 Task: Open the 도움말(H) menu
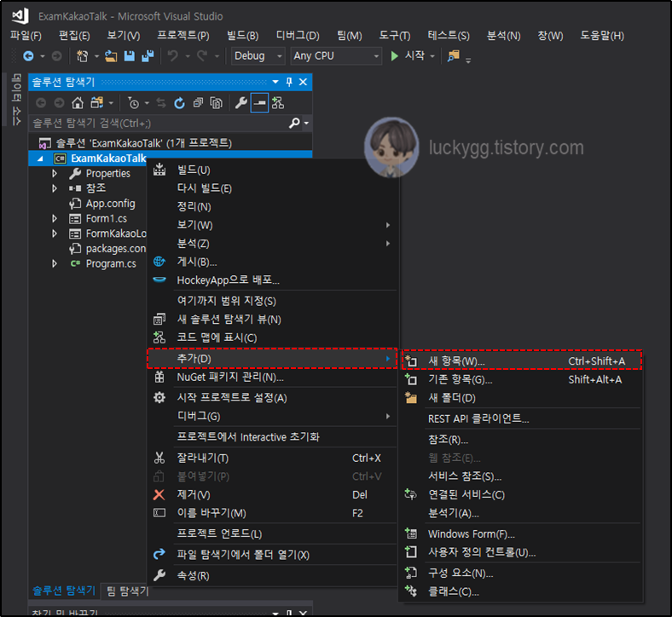602,36
